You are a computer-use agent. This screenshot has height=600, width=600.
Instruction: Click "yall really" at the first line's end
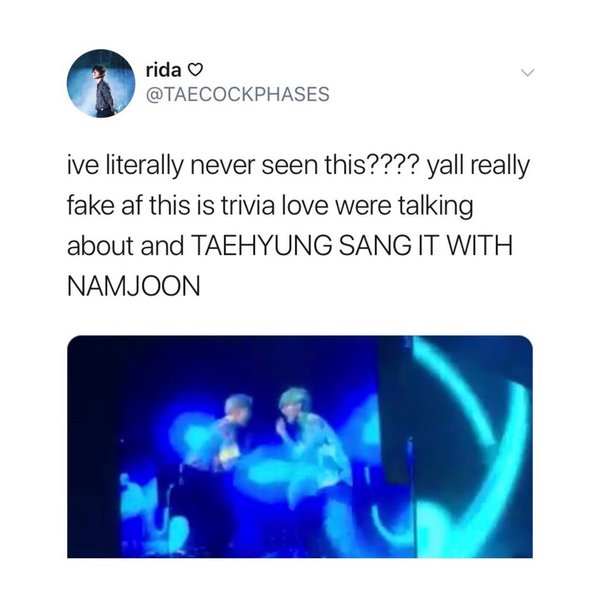pos(478,167)
